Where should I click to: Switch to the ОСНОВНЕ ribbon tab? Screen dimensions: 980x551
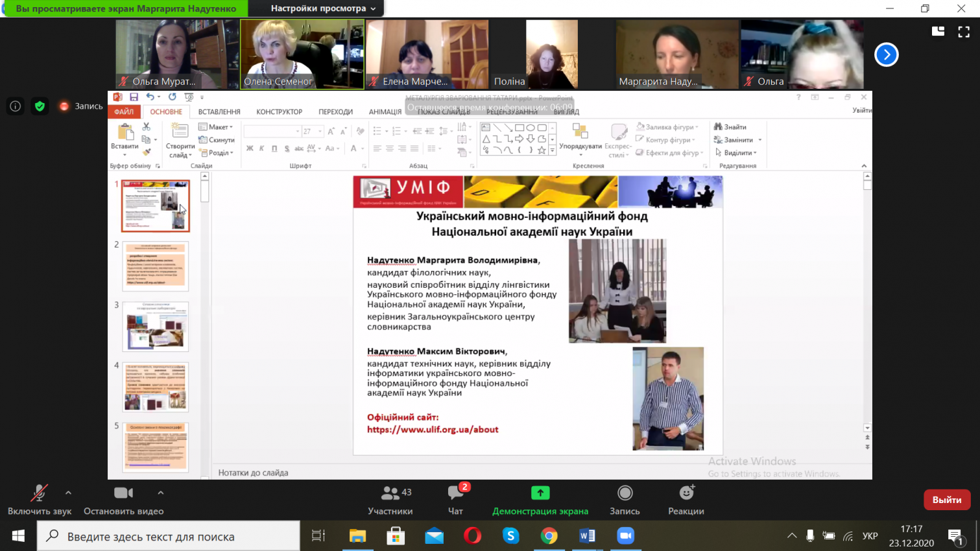(x=166, y=111)
